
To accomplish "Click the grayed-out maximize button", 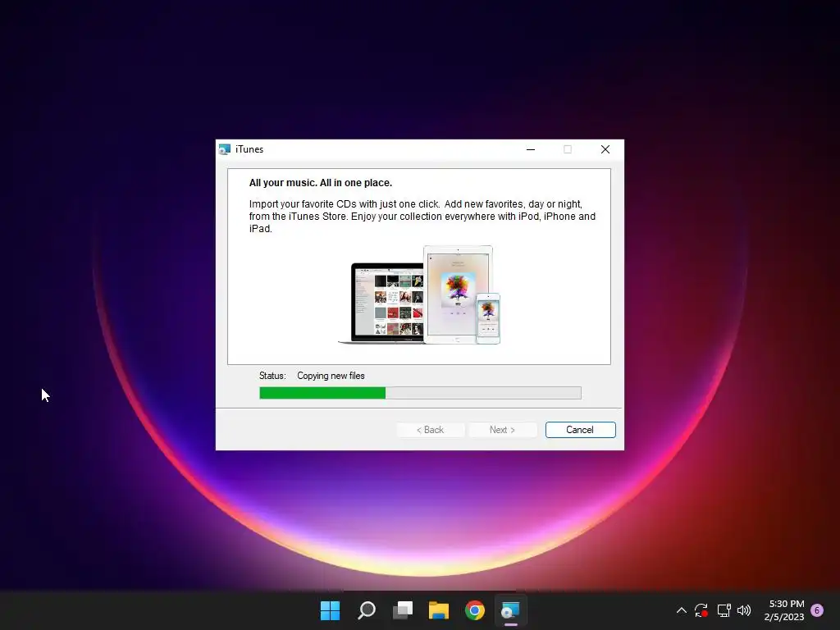I will point(568,149).
